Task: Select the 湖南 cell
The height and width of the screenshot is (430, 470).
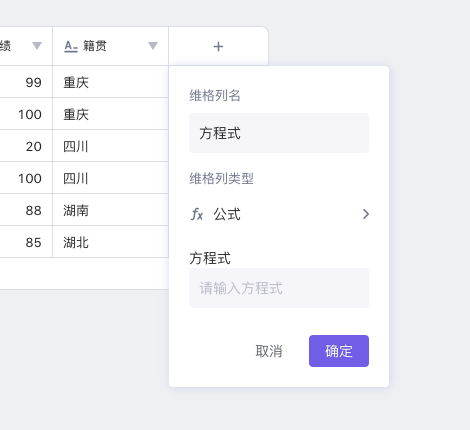Action: [x=110, y=210]
